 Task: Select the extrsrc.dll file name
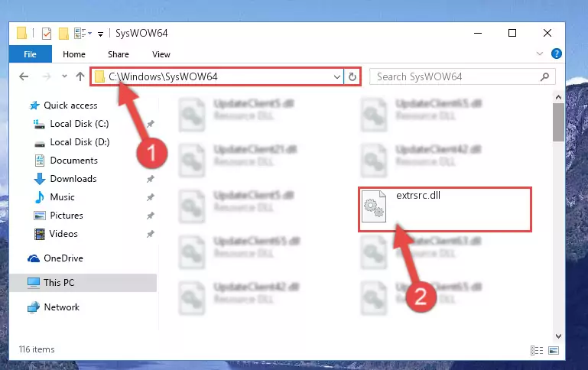point(418,195)
